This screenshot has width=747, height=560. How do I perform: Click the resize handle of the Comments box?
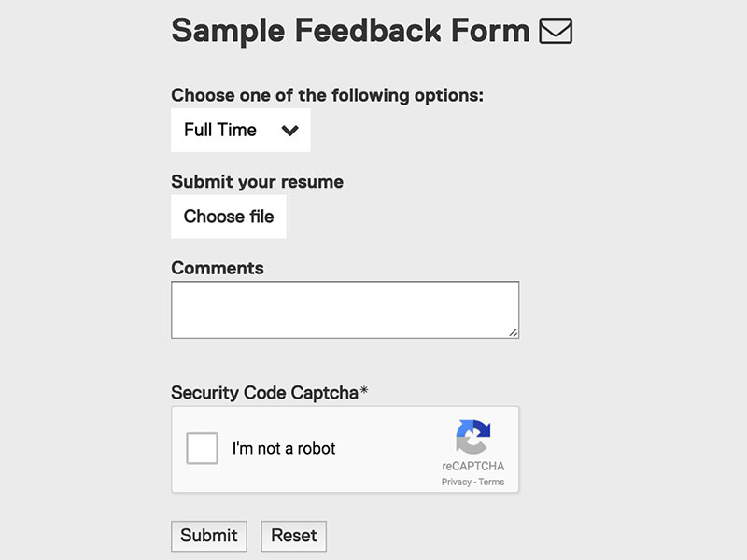514,331
